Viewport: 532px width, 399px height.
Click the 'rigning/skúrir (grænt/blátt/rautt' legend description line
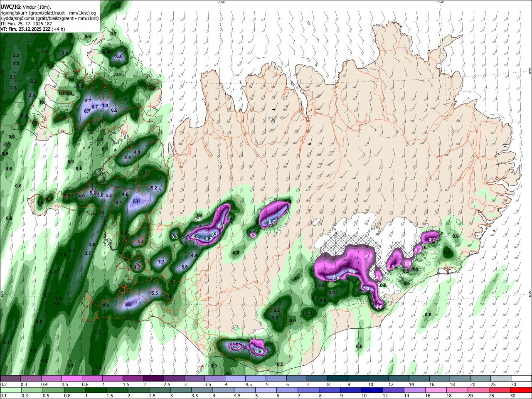[48, 13]
